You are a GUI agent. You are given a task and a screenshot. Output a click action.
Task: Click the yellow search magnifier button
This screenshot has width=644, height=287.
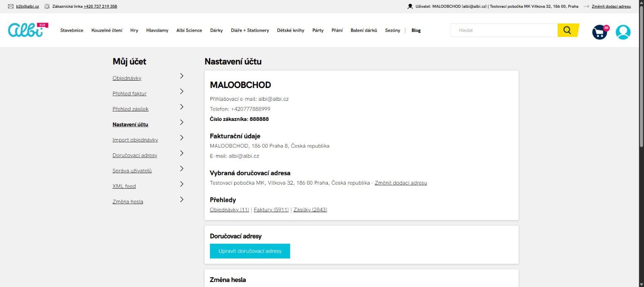click(568, 30)
